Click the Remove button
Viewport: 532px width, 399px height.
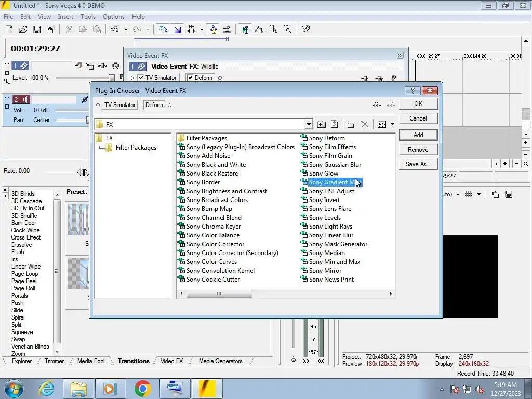(418, 150)
